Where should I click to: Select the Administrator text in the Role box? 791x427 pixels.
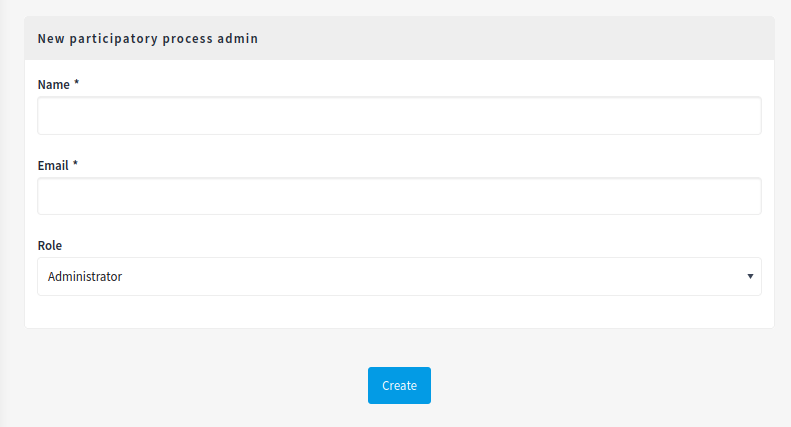tap(85, 277)
